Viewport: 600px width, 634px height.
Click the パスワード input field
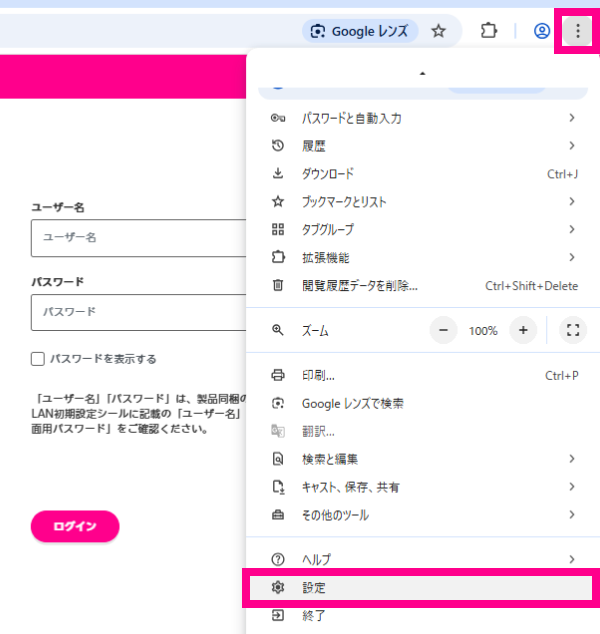click(x=138, y=312)
